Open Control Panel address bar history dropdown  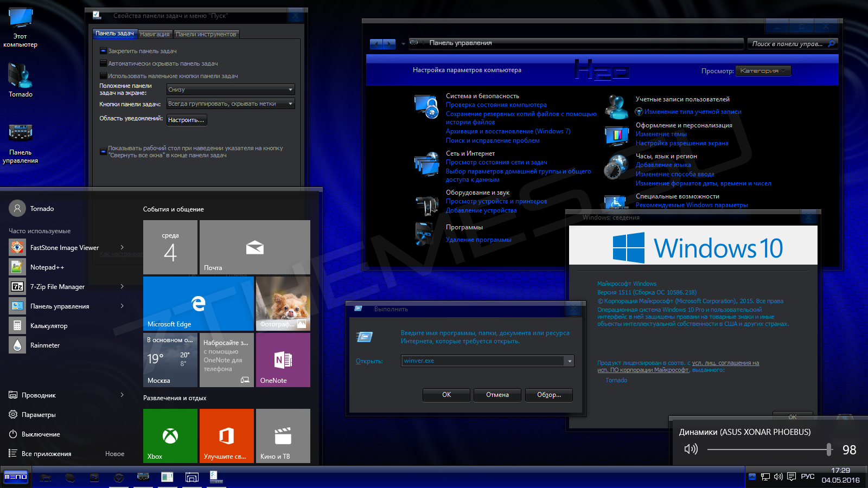tap(403, 43)
